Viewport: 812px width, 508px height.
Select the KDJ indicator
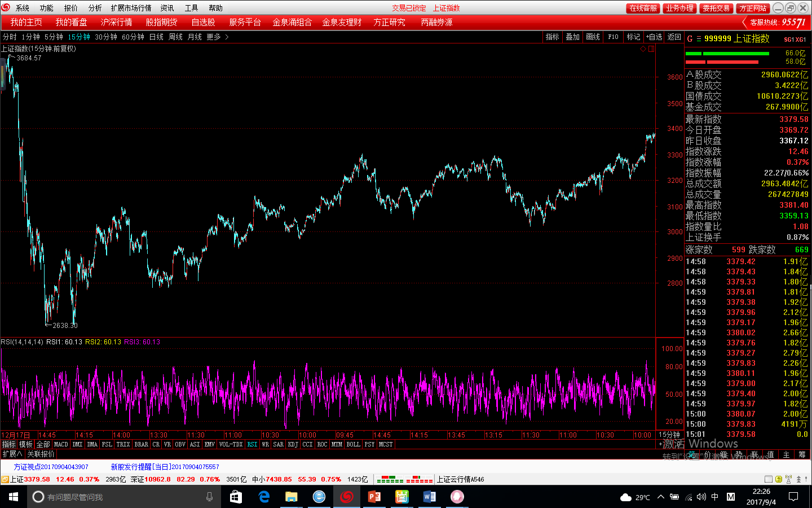(x=293, y=444)
